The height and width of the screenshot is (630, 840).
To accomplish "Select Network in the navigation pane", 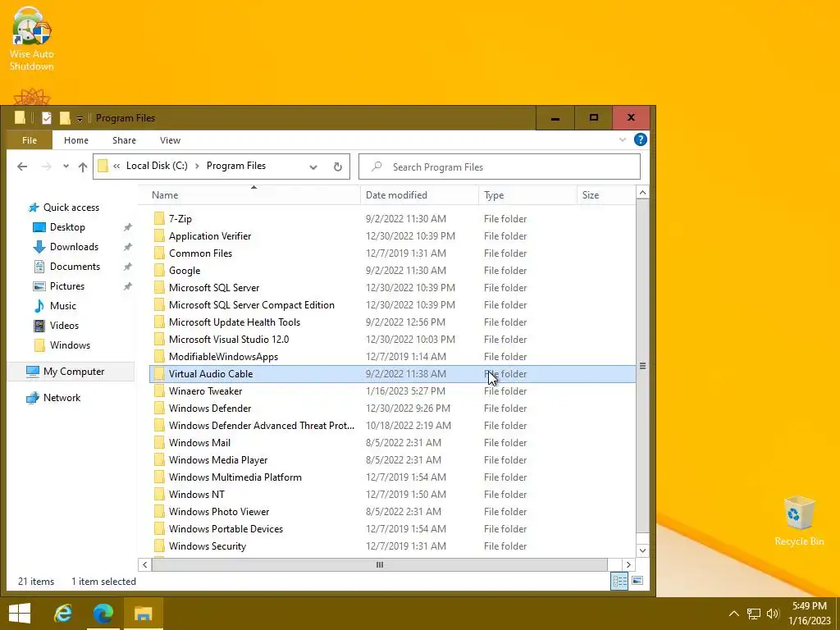I will [62, 398].
